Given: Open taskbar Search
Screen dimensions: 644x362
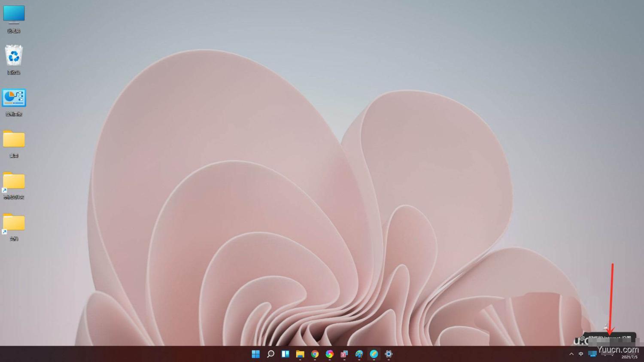Looking at the screenshot, I should pos(270,354).
